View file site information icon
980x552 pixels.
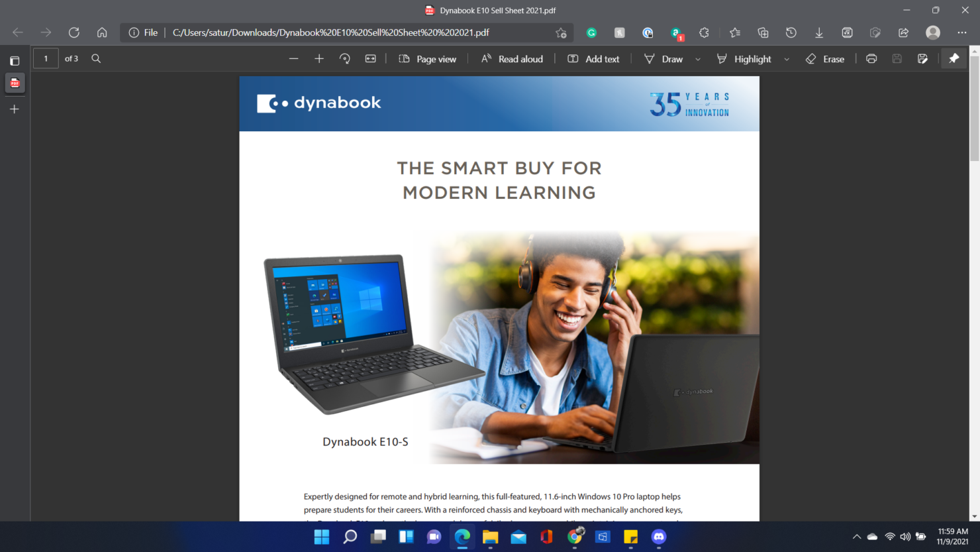point(134,32)
